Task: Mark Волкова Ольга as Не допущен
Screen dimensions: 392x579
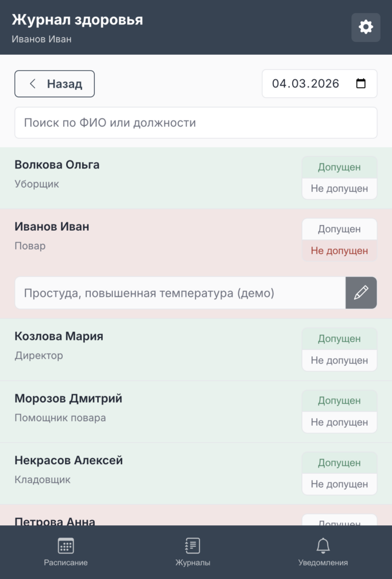Action: click(339, 189)
